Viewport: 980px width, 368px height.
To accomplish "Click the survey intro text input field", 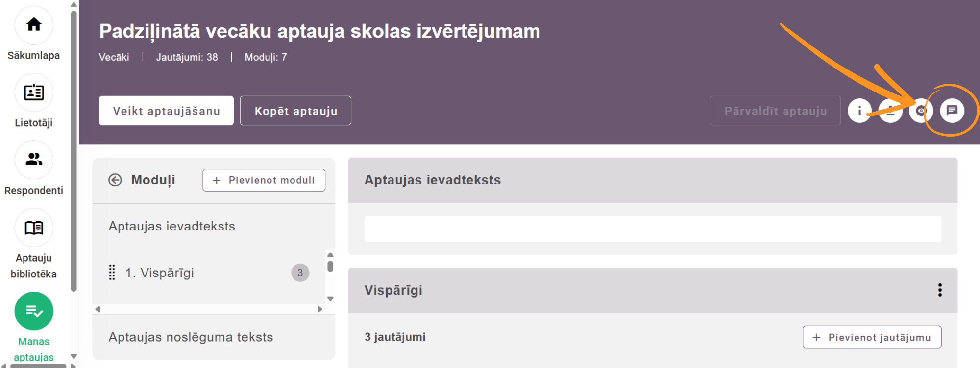I will [x=652, y=229].
